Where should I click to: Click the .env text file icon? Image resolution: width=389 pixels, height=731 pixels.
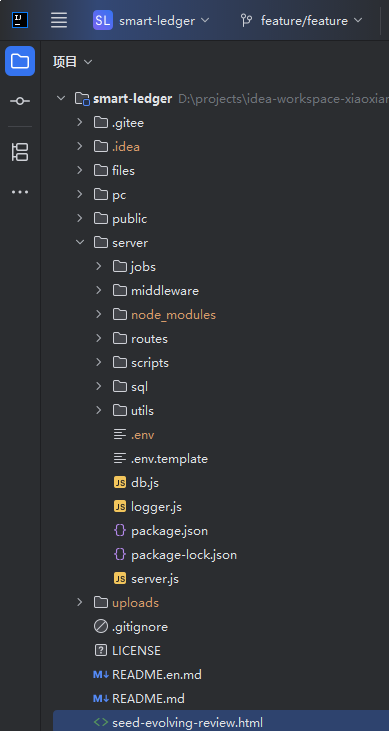[x=120, y=434]
